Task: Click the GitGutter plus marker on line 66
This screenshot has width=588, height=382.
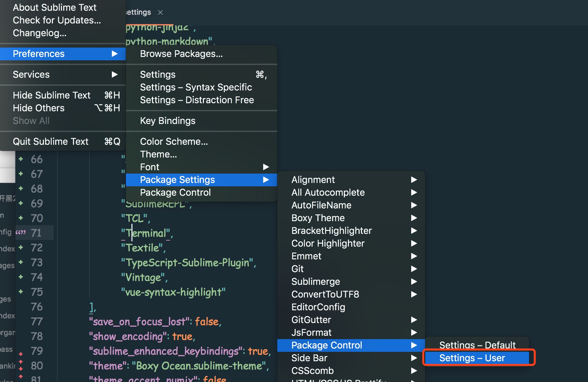Action: [21, 159]
